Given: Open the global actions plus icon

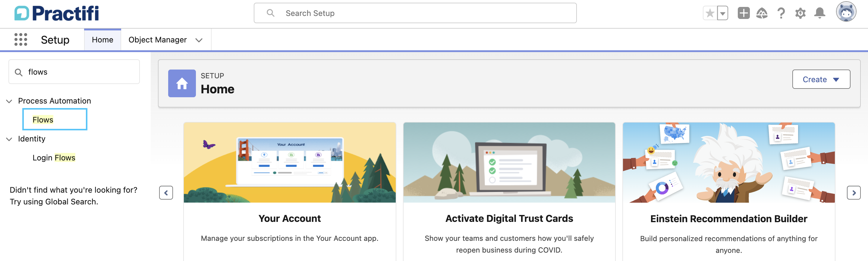Looking at the screenshot, I should [x=744, y=14].
